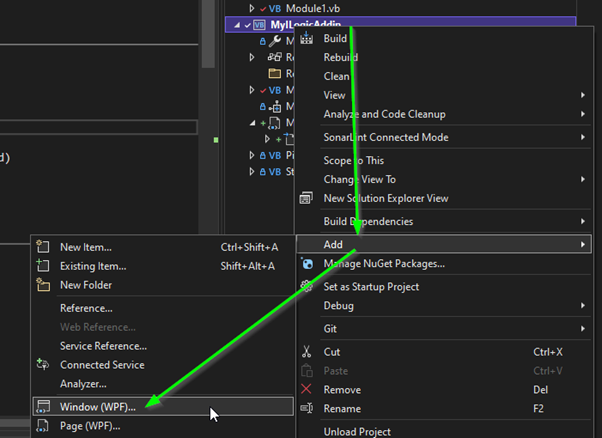Click the New Item icon in submenu

(x=43, y=247)
